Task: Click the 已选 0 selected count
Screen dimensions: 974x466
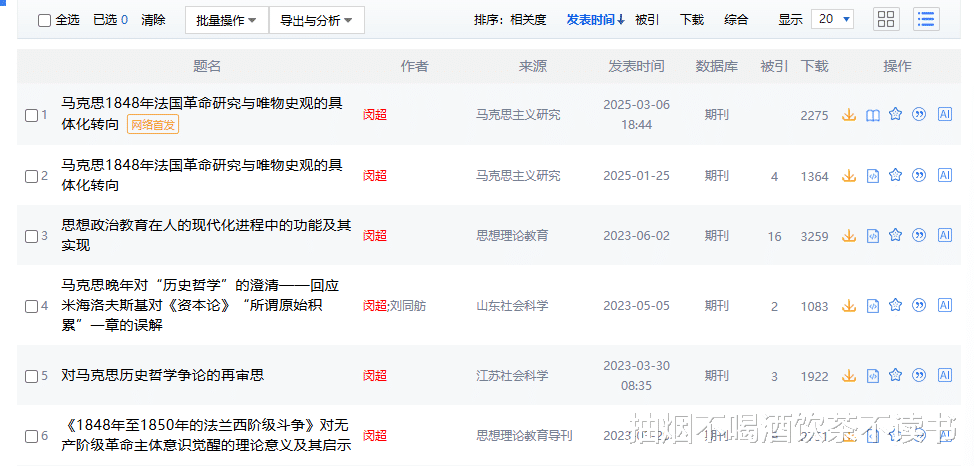Action: [x=111, y=20]
